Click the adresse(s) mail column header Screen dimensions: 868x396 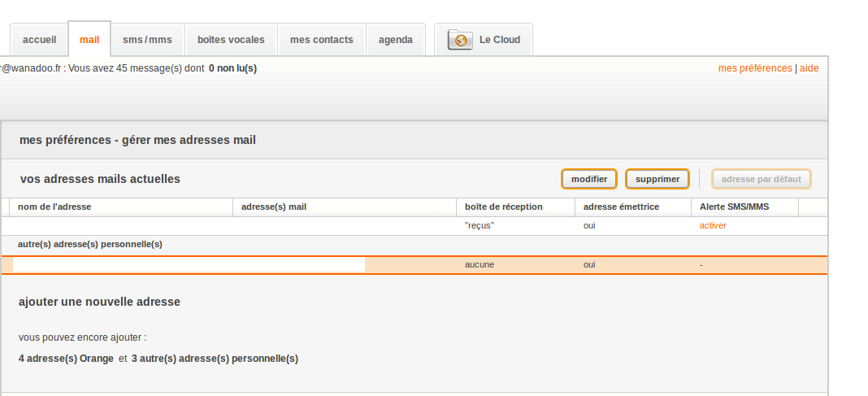[x=274, y=207]
